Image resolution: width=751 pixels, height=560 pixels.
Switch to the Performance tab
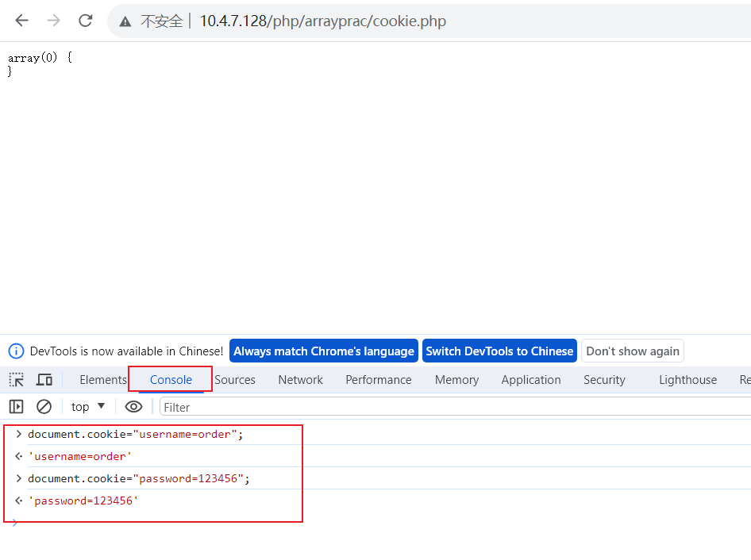click(x=379, y=380)
